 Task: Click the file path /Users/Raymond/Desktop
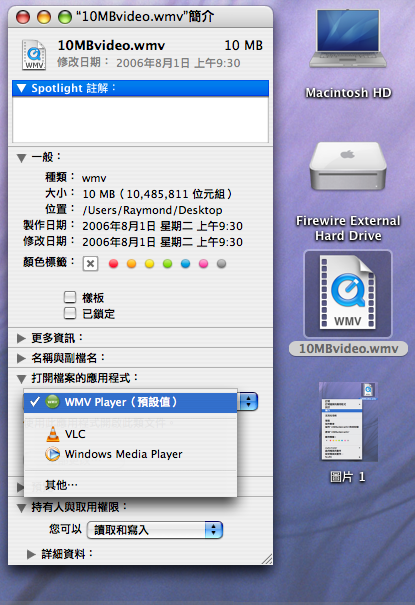pos(152,210)
